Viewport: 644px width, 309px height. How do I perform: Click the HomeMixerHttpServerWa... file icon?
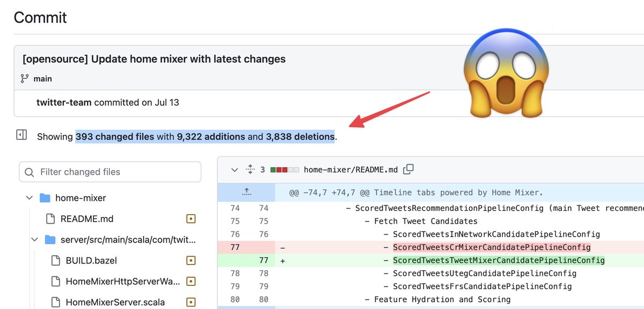pyautogui.click(x=56, y=281)
